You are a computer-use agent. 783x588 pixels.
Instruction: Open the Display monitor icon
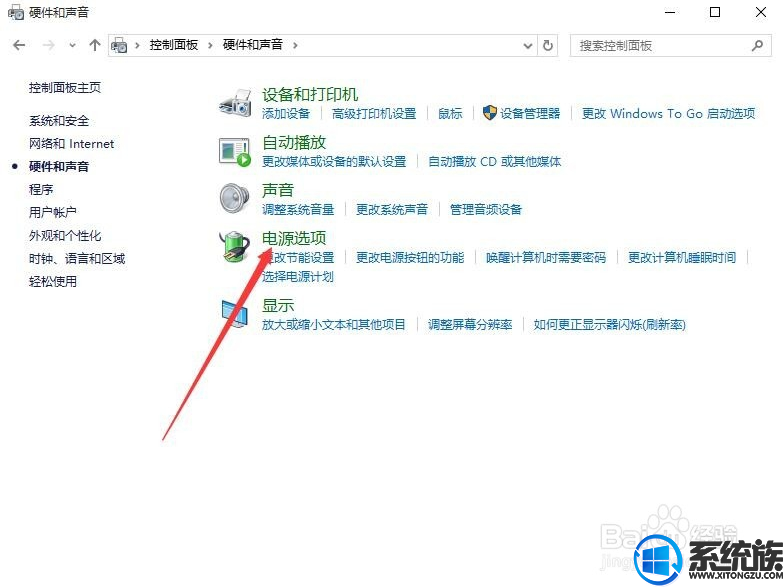click(235, 313)
